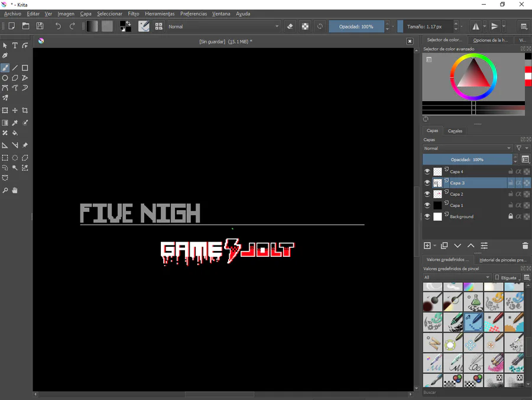
Task: Redo the last undone action
Action: click(x=72, y=26)
